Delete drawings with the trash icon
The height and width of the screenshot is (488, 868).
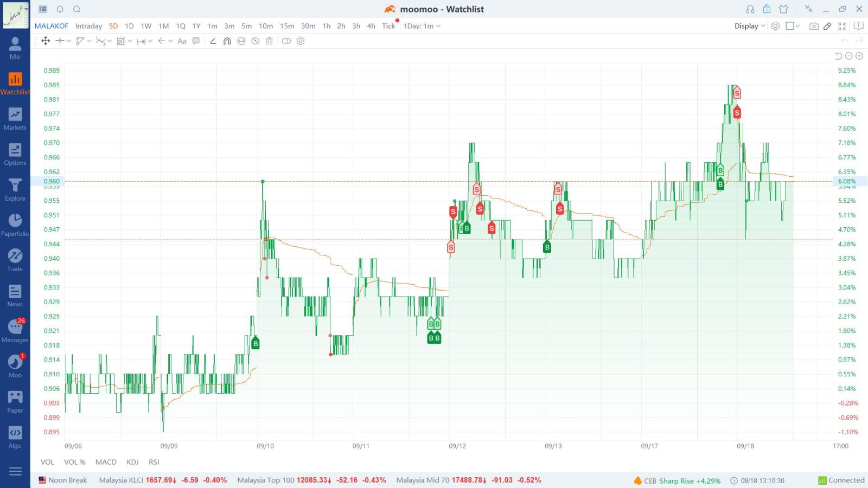[x=269, y=41]
